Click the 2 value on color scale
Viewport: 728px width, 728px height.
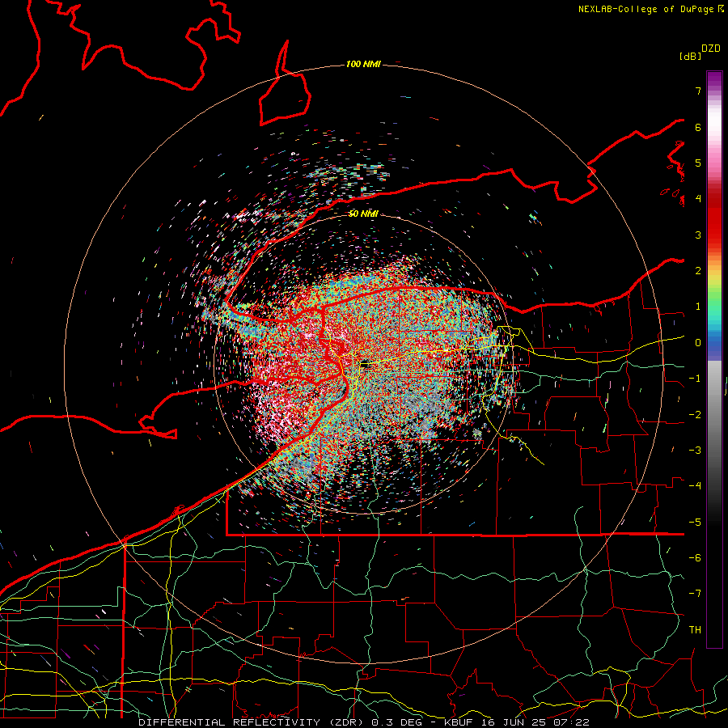[698, 271]
